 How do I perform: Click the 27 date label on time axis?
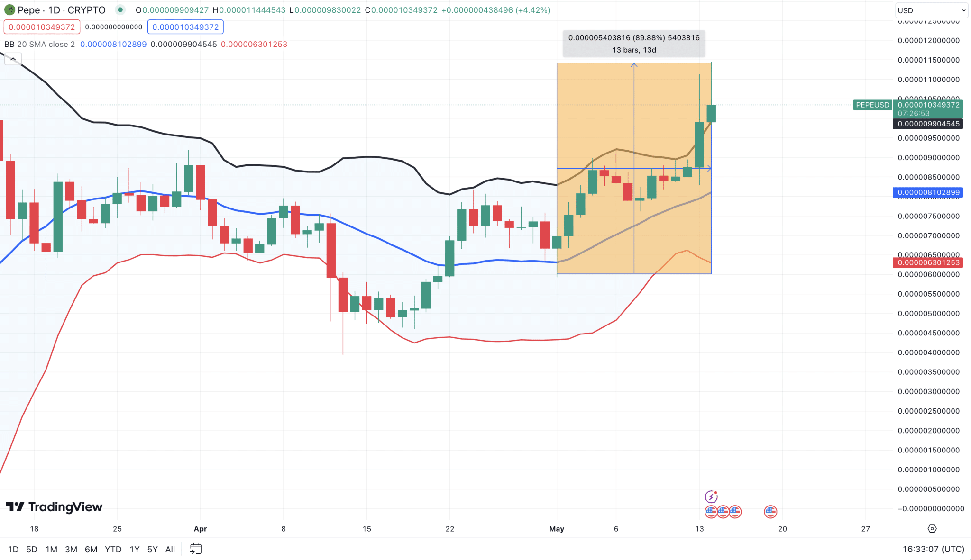[866, 529]
